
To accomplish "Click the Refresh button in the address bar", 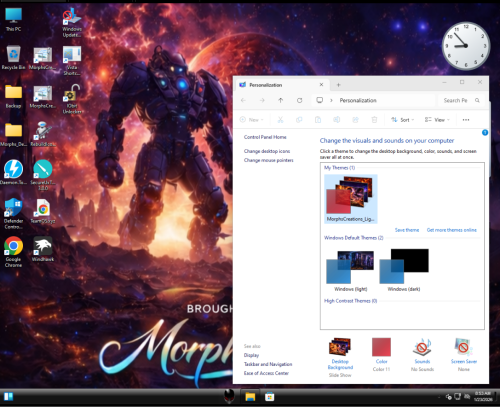I will (299, 100).
